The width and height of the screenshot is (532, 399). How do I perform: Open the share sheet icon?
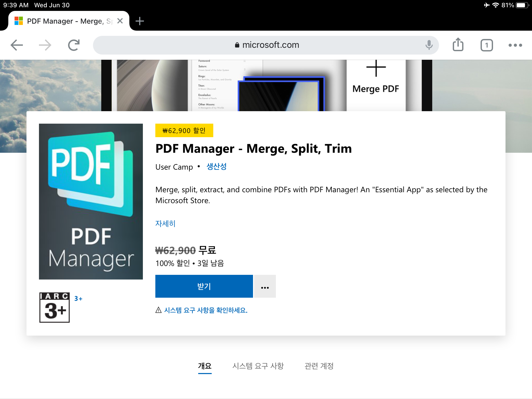point(458,45)
